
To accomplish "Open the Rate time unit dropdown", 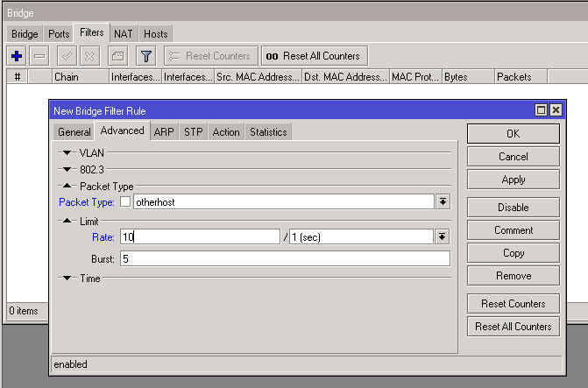I will 443,237.
